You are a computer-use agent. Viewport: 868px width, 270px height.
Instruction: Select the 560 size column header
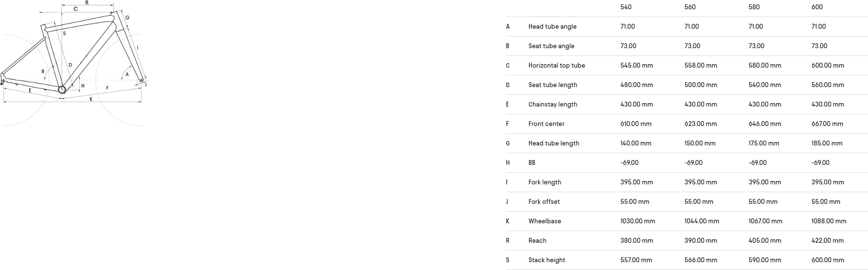[x=690, y=7]
